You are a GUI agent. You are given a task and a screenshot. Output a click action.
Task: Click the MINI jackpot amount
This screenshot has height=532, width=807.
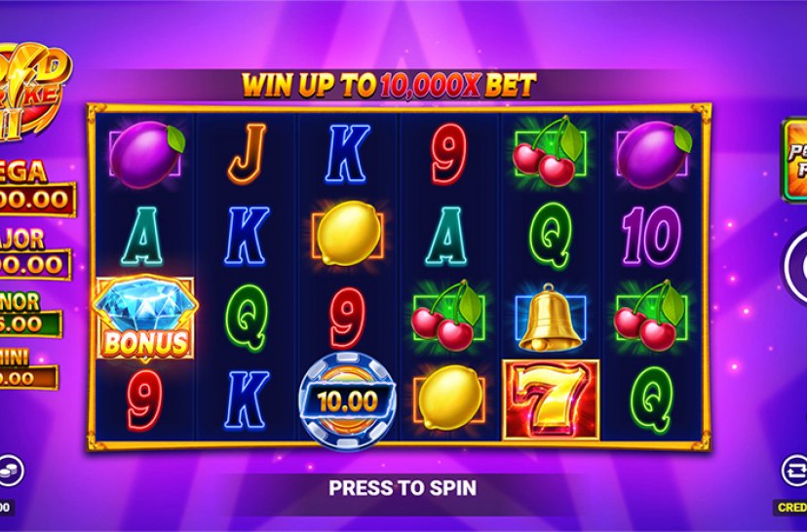pos(28,378)
